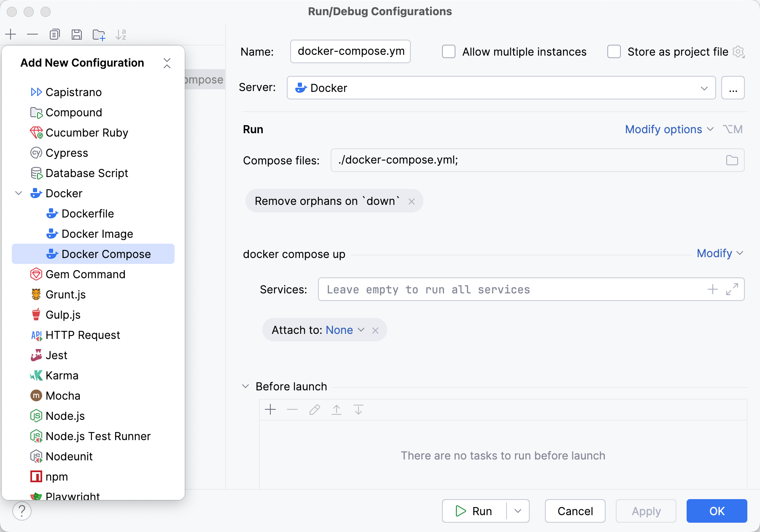Screen dimensions: 760x532
Task: Add a new configuration with the plus icon
Action: point(11,34)
